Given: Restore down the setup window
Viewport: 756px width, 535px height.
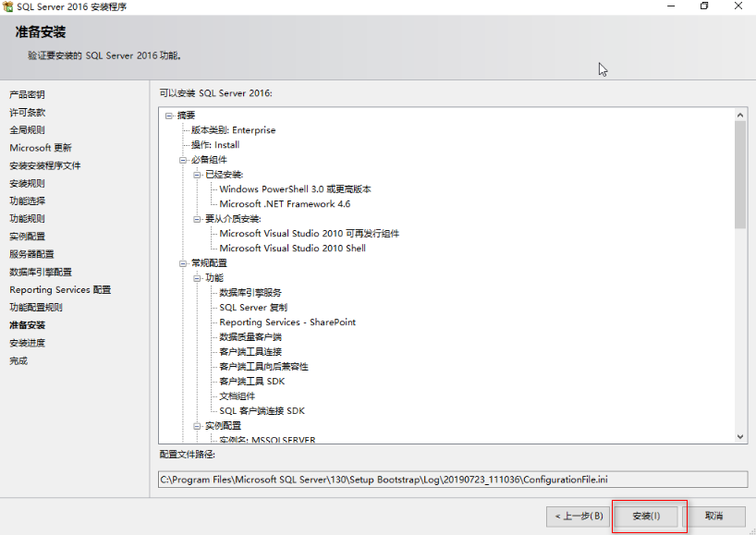Looking at the screenshot, I should pos(704,6).
